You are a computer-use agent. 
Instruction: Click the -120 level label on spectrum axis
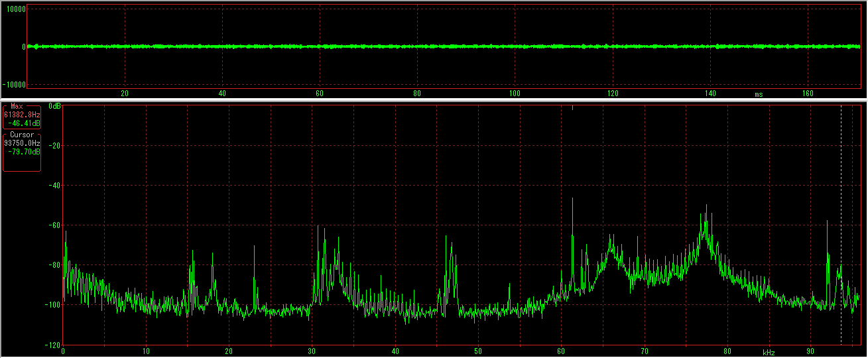(x=51, y=345)
